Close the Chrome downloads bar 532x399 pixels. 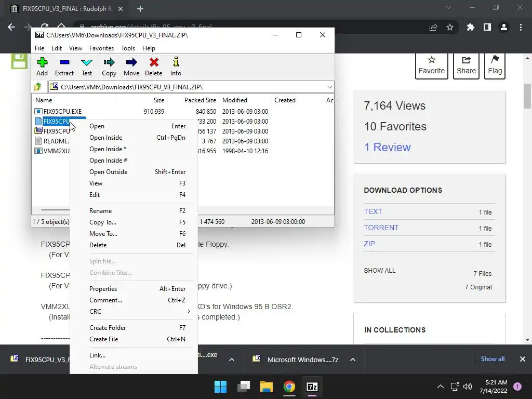click(523, 359)
